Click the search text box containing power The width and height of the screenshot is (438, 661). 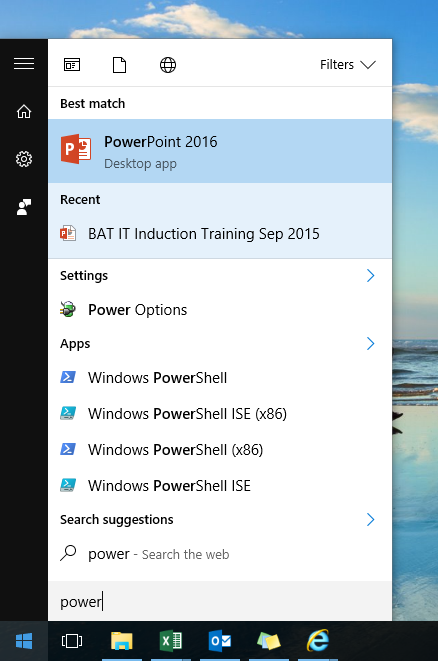pyautogui.click(x=220, y=601)
